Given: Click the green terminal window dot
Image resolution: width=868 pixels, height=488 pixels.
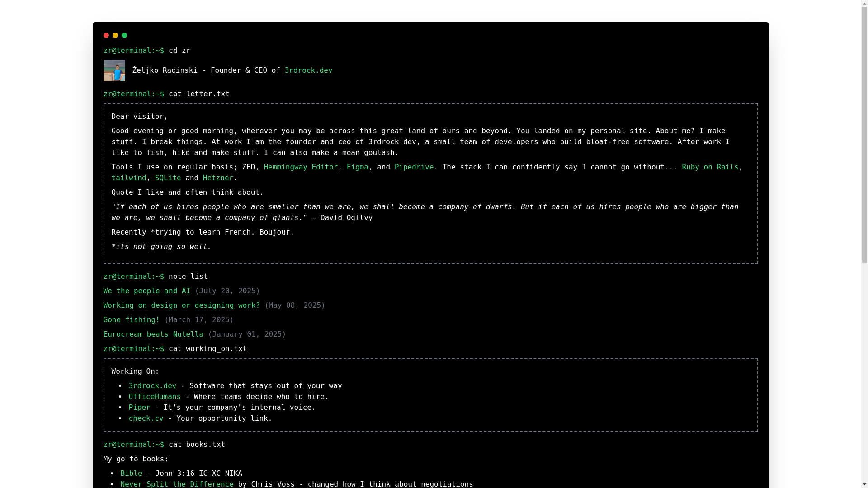Looking at the screenshot, I should [124, 35].
